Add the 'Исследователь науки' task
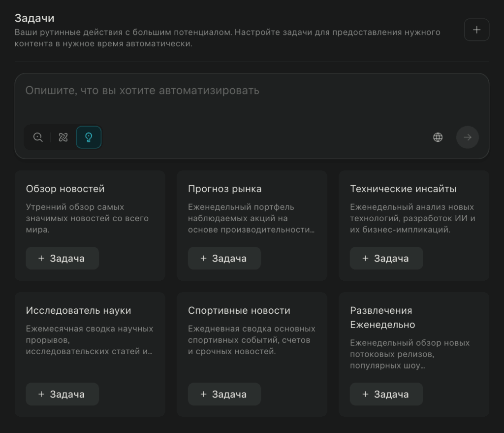Viewport: 504px width, 433px height. 62,394
